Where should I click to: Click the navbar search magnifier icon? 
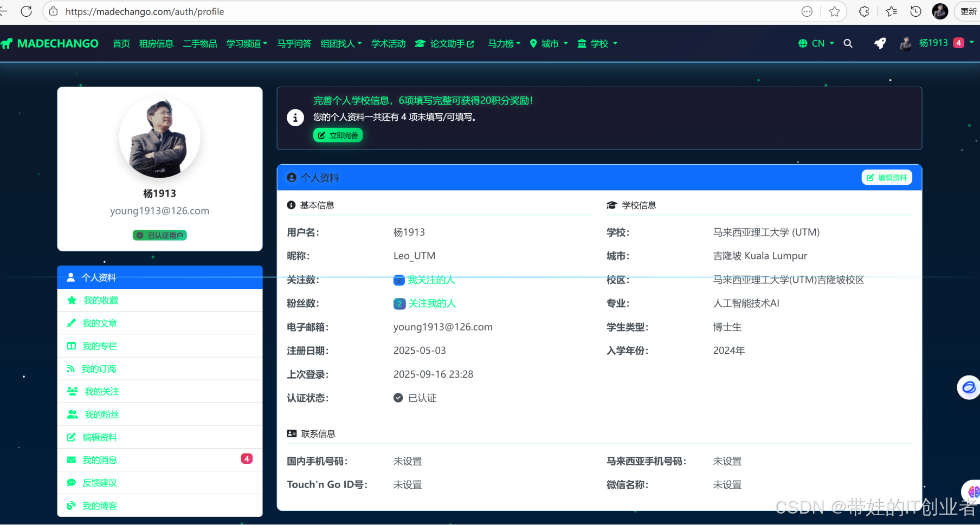[x=848, y=43]
